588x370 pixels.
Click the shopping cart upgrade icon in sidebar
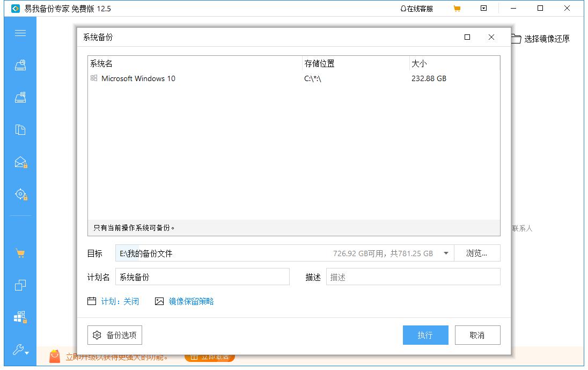[x=20, y=252]
